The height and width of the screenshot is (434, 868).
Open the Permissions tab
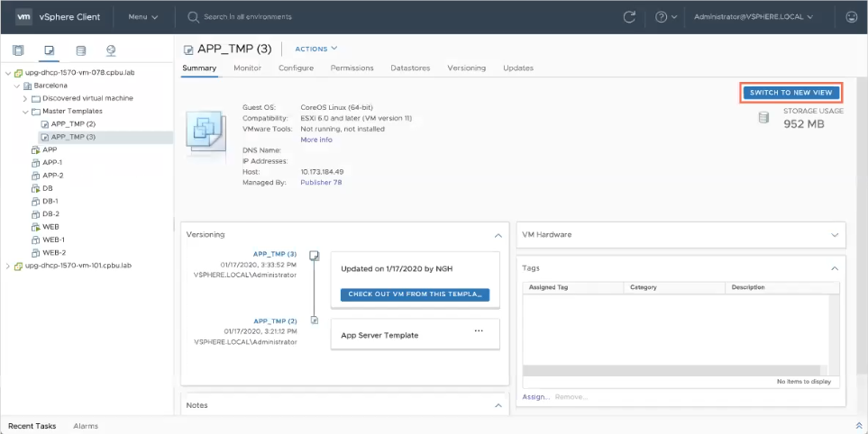pos(352,68)
